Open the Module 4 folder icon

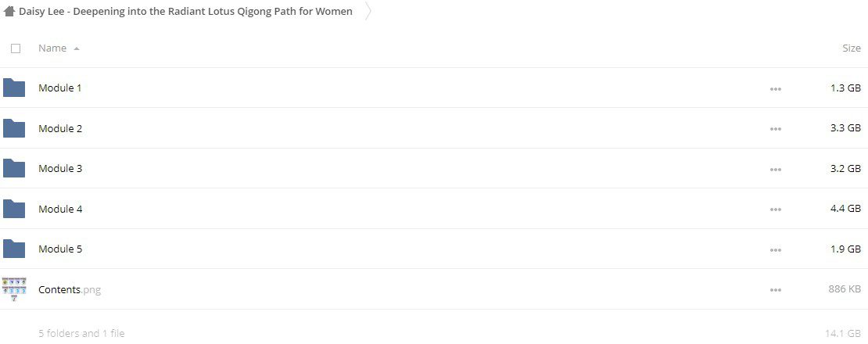pos(14,209)
